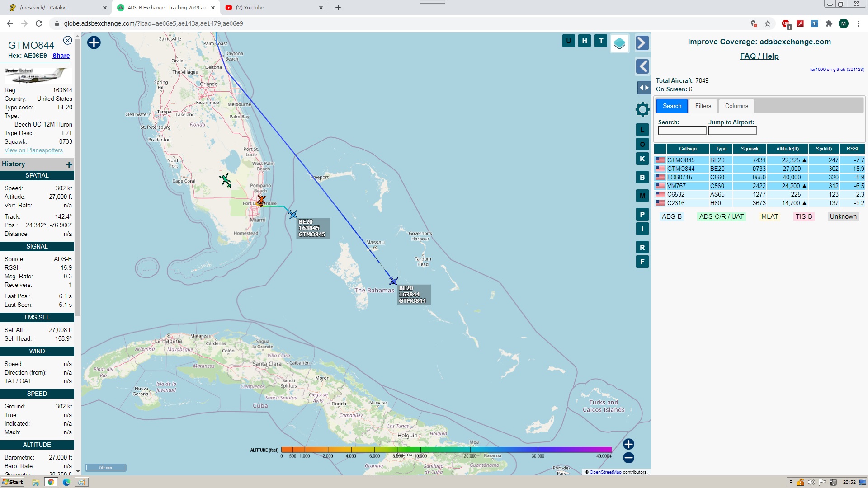Expand the History section plus
The width and height of the screenshot is (868, 488).
(69, 164)
